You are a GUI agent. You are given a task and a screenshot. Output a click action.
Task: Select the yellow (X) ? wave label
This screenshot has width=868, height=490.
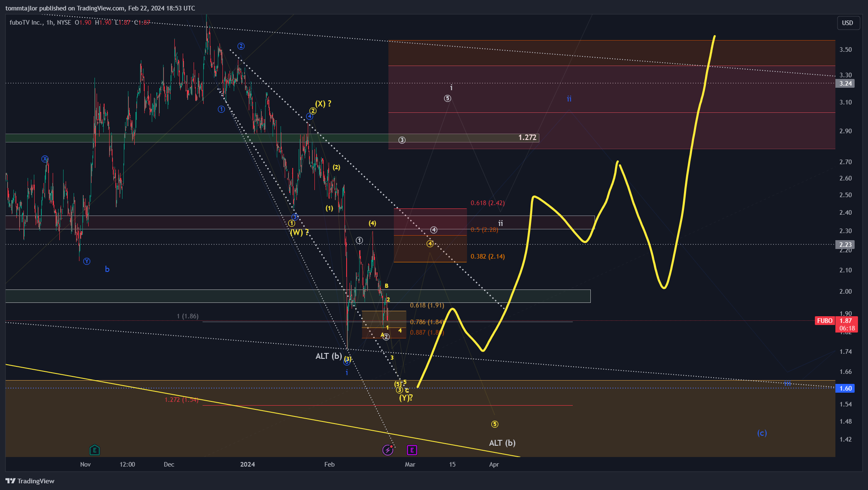[323, 104]
